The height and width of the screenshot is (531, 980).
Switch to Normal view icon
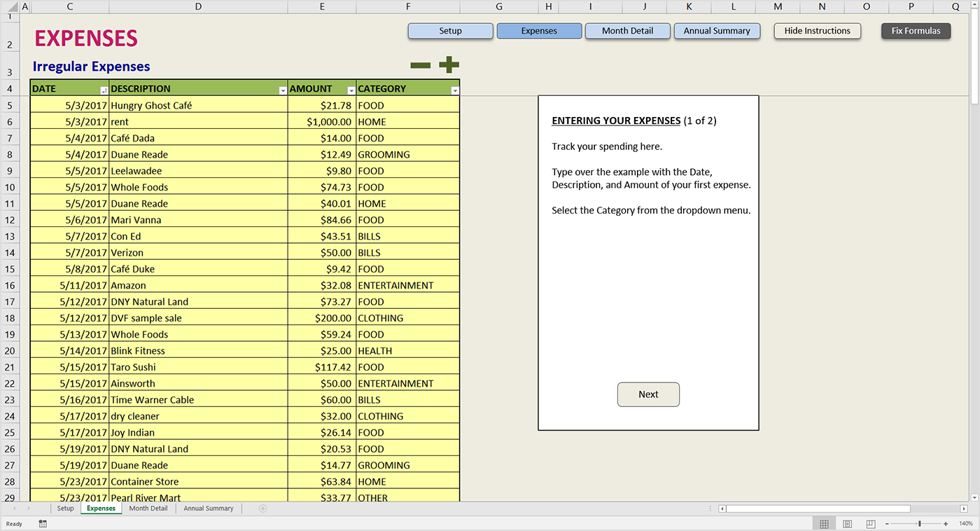coord(824,524)
